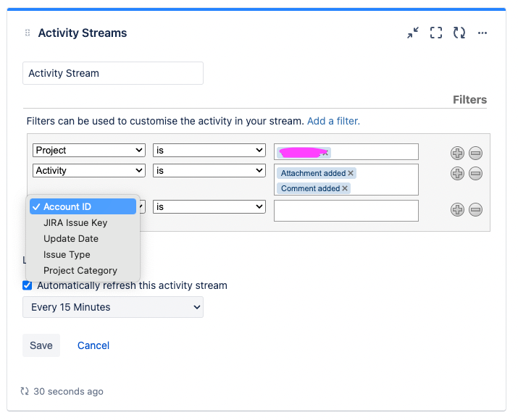Click the Add a filter link
The width and height of the screenshot is (518, 420).
(333, 121)
